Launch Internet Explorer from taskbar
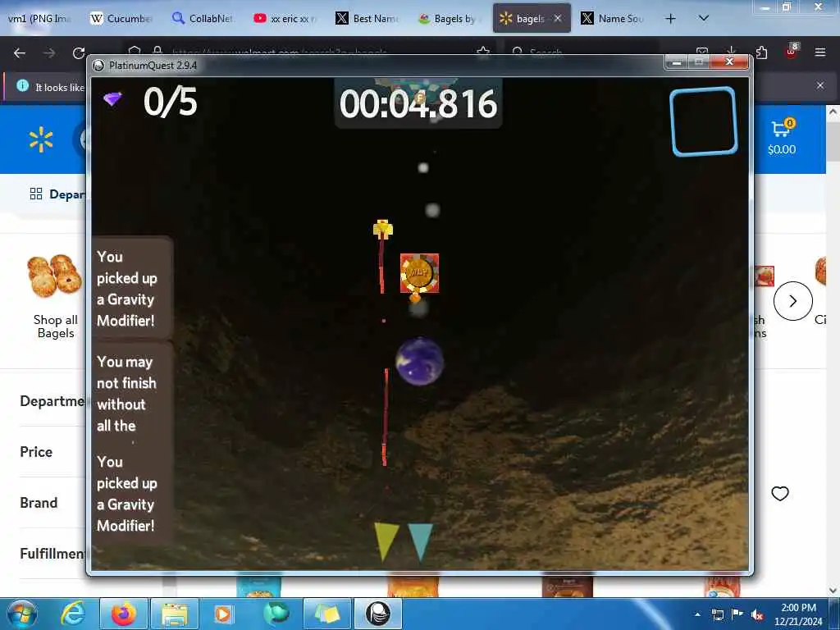 coord(72,614)
